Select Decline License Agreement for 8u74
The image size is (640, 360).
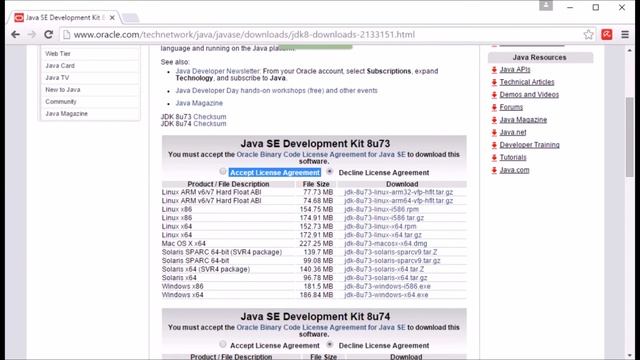(330, 344)
